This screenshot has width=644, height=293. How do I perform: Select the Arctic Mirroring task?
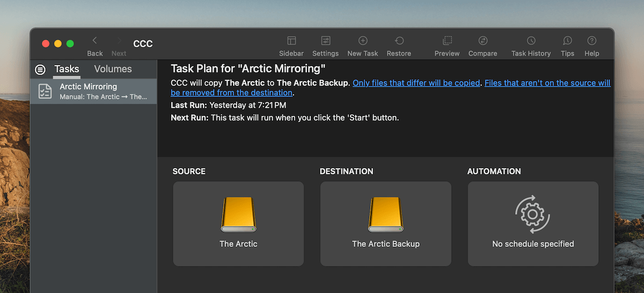click(93, 91)
